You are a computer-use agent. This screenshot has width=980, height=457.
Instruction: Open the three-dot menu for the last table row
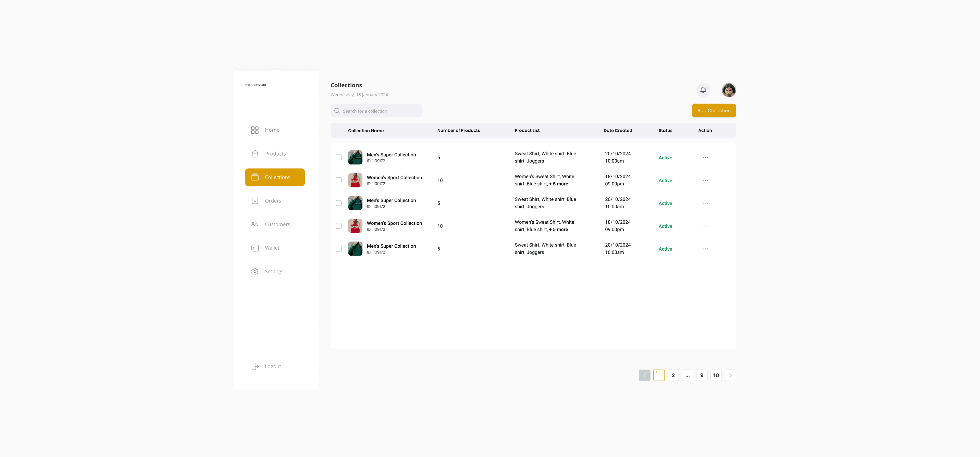tap(705, 249)
